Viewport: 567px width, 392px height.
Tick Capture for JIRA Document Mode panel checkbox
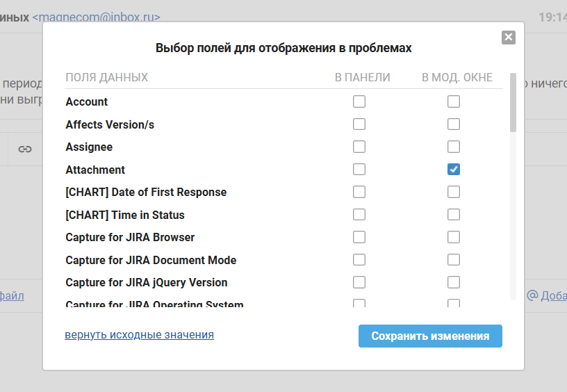tap(359, 260)
